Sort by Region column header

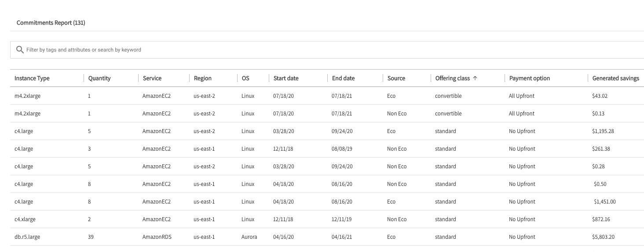[x=203, y=78]
